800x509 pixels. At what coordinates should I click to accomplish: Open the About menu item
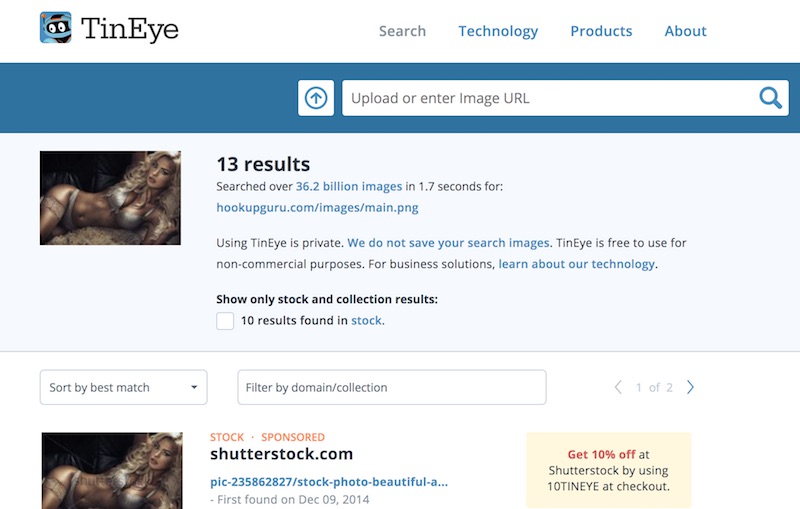[x=685, y=31]
